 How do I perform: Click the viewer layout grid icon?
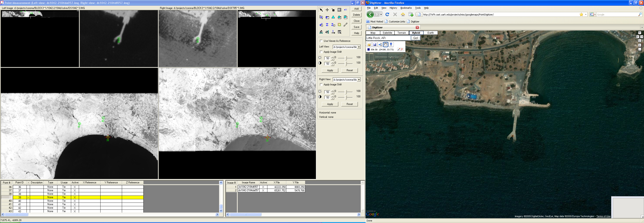[x=339, y=10]
